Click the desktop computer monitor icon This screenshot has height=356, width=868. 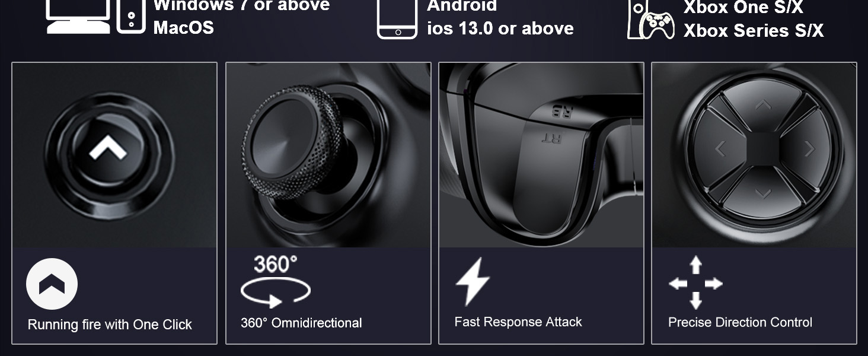(x=78, y=17)
